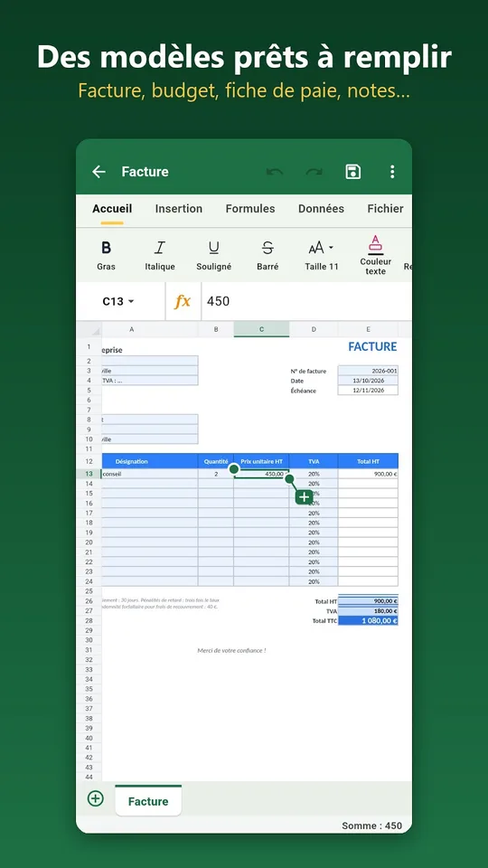Switch to the Accueil tab
Screen dimensions: 488x868
click(112, 209)
